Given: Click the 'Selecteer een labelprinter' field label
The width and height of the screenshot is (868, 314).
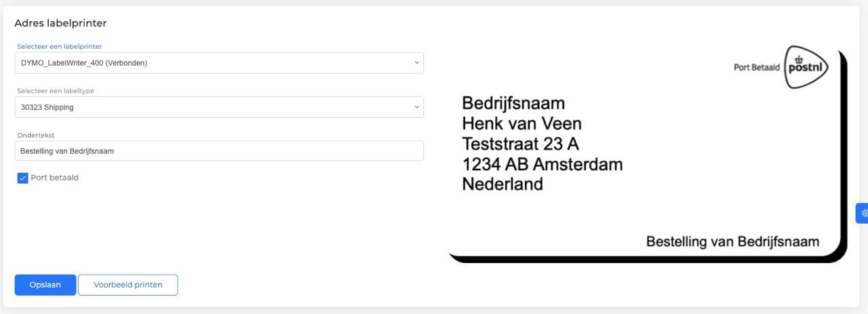Looking at the screenshot, I should click(x=60, y=46).
